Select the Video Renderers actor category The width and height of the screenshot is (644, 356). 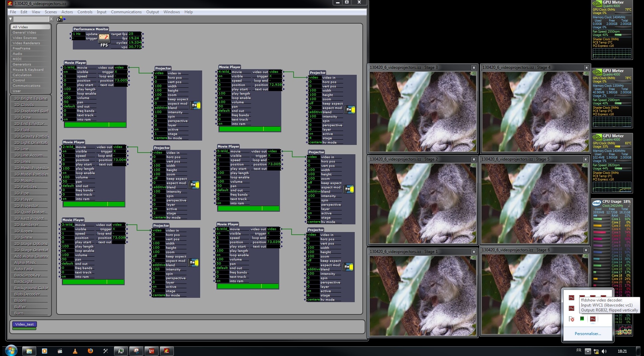[31, 43]
